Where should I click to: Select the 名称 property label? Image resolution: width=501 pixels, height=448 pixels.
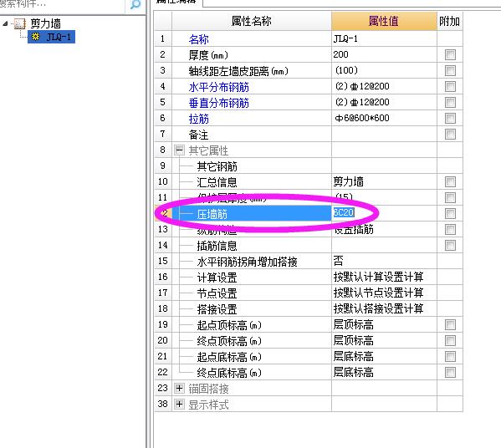[199, 39]
